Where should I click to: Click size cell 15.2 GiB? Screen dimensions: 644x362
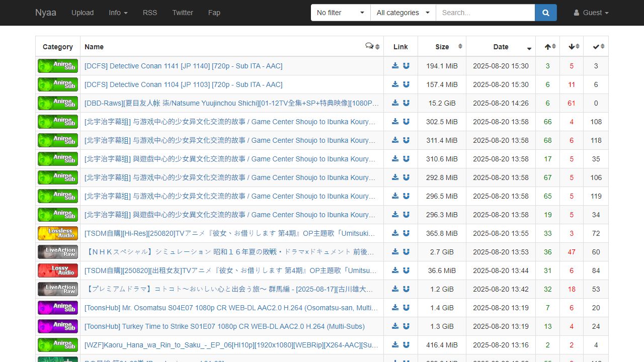click(x=442, y=103)
